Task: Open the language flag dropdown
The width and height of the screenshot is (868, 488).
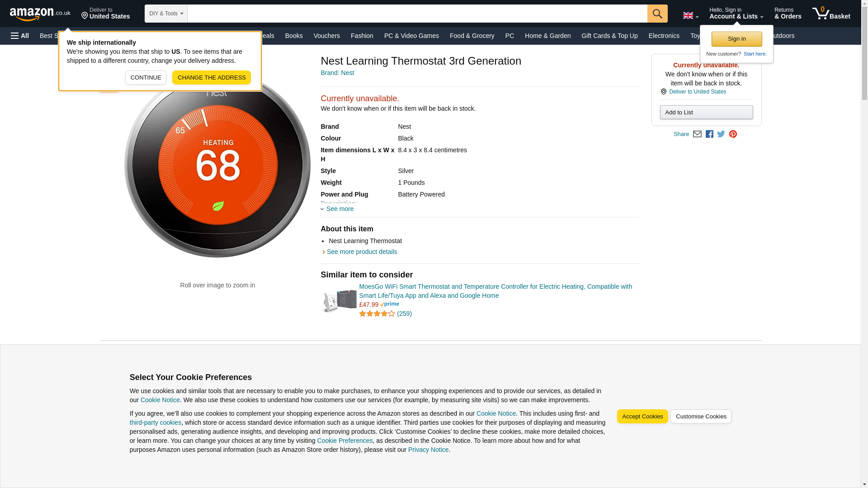Action: (690, 15)
